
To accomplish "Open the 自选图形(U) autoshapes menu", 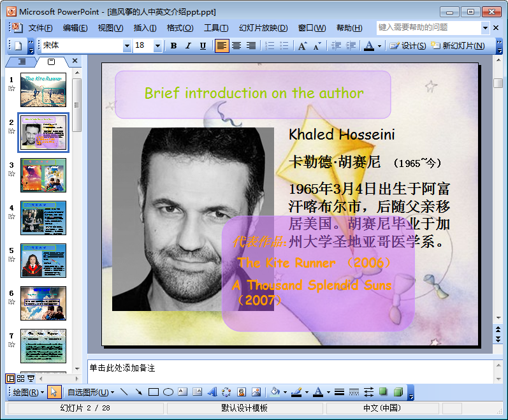I will (x=91, y=393).
